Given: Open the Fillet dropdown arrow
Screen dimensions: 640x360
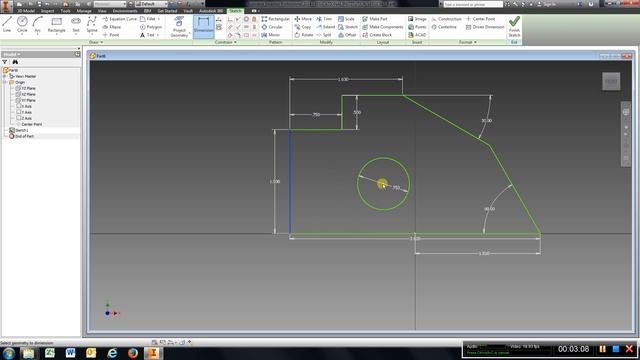Looking at the screenshot, I should (159, 19).
